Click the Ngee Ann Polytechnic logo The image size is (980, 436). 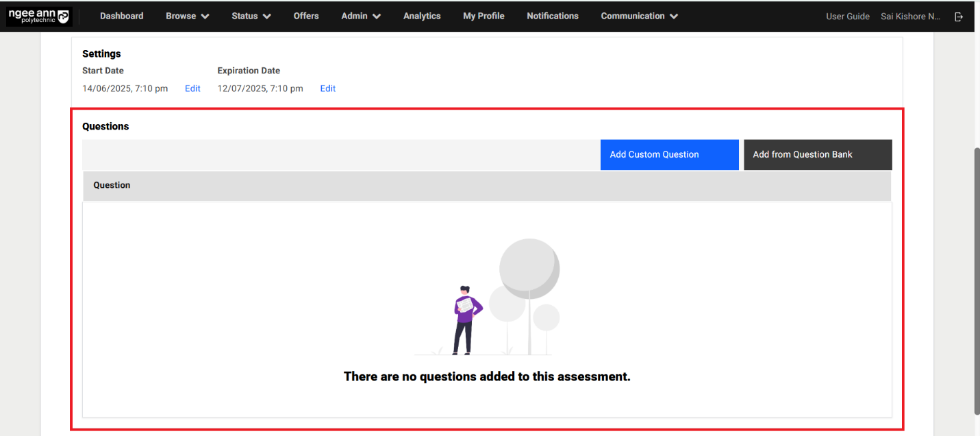coord(38,16)
